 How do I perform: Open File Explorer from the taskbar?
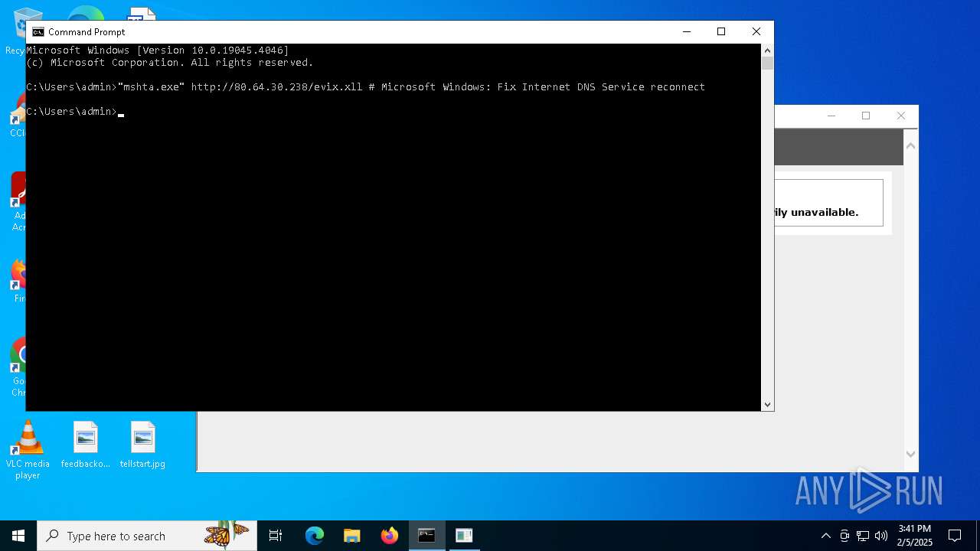pyautogui.click(x=352, y=536)
